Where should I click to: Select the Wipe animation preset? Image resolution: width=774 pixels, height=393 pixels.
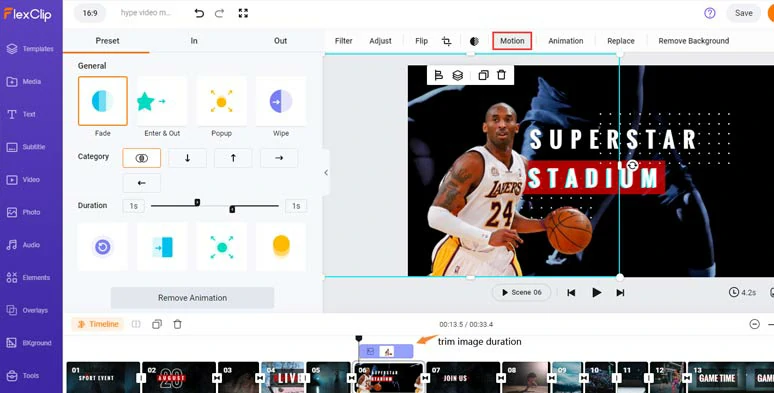coord(281,101)
